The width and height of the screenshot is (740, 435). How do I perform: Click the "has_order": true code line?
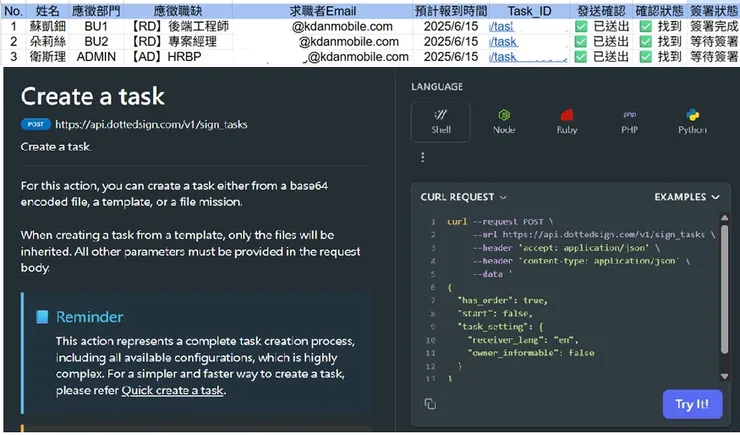click(x=502, y=300)
